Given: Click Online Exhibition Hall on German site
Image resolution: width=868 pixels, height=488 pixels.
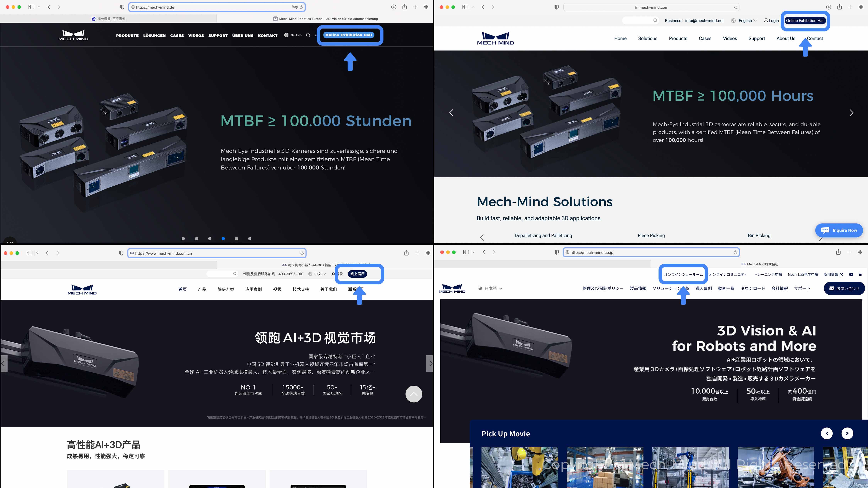Looking at the screenshot, I should coord(349,35).
